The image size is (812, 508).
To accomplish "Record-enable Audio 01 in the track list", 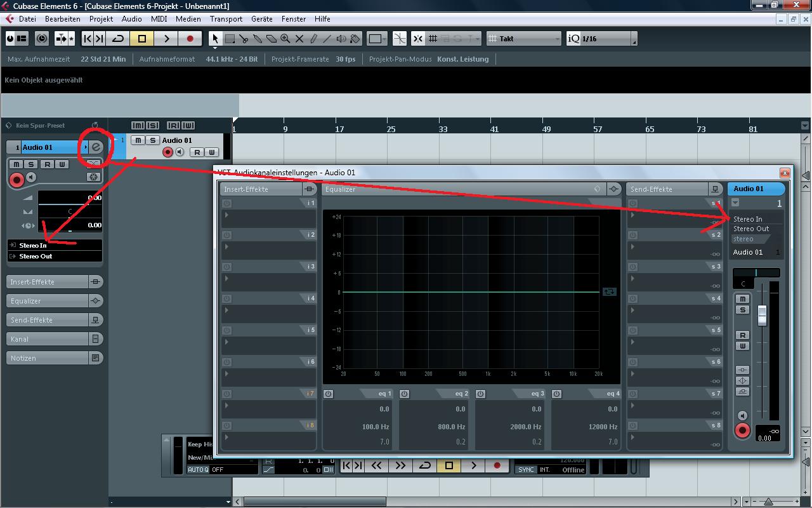I will pyautogui.click(x=168, y=152).
